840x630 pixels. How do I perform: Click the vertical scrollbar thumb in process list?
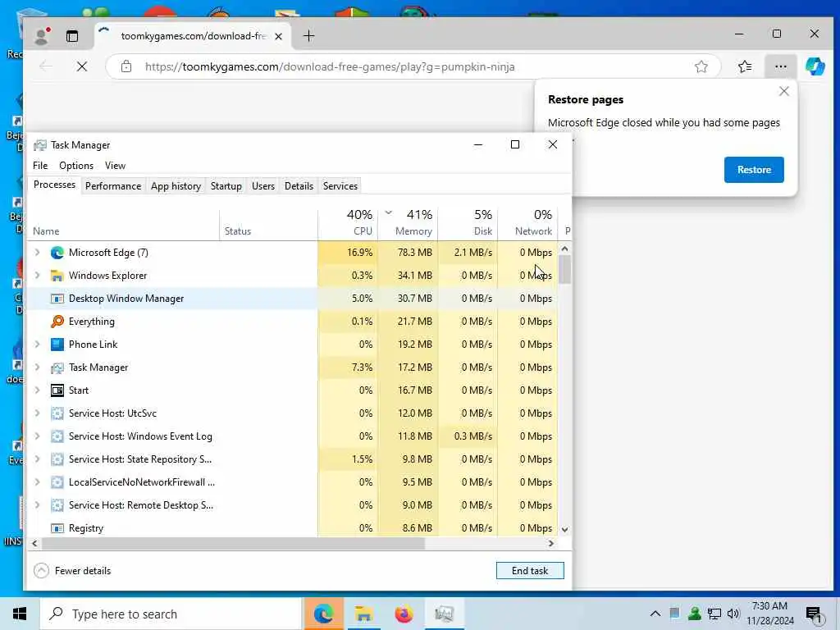point(564,269)
